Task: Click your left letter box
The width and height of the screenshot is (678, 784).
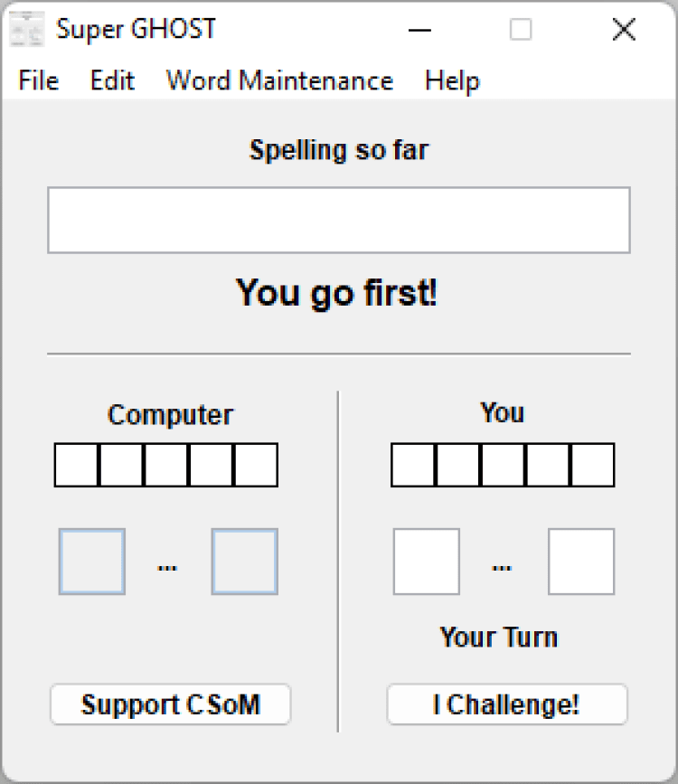Action: [426, 562]
